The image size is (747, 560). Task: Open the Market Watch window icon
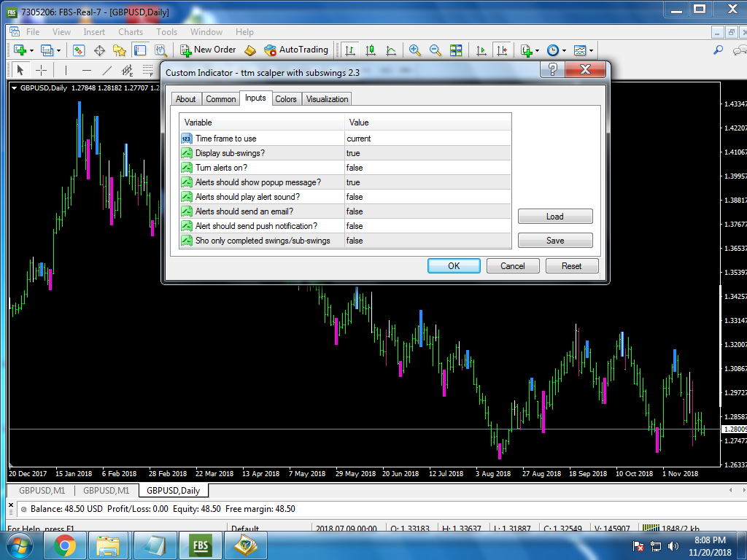click(79, 50)
